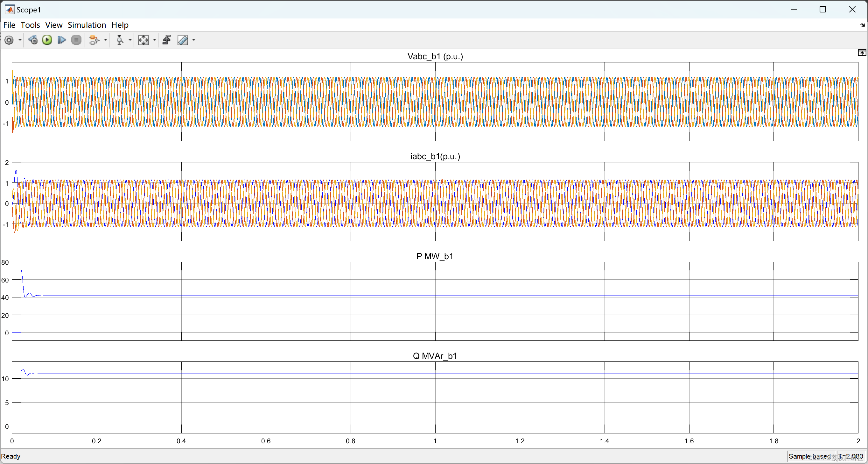Step back in the simulation

(33, 40)
